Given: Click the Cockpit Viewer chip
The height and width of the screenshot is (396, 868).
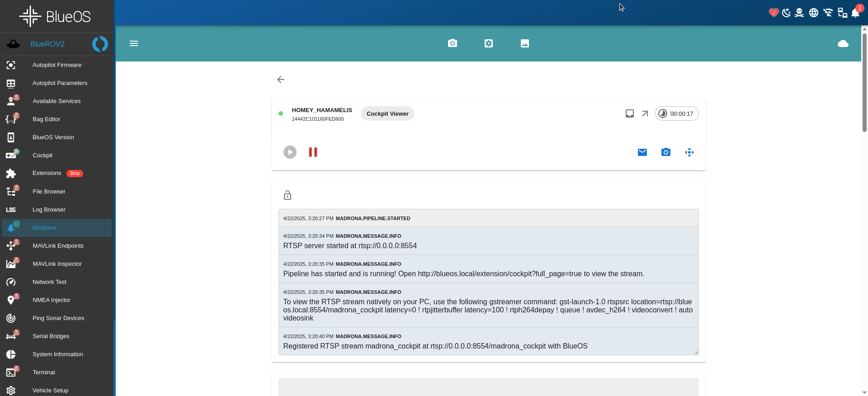Looking at the screenshot, I should coord(387,113).
